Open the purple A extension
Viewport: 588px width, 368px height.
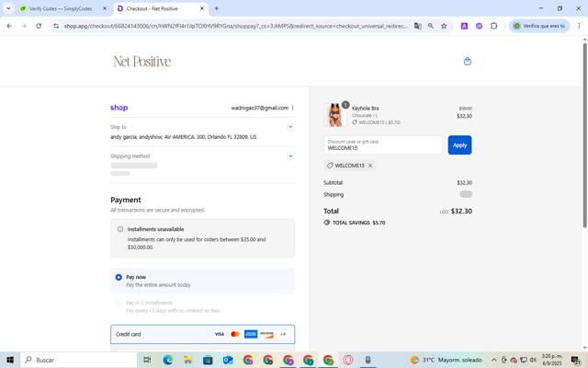click(464, 26)
